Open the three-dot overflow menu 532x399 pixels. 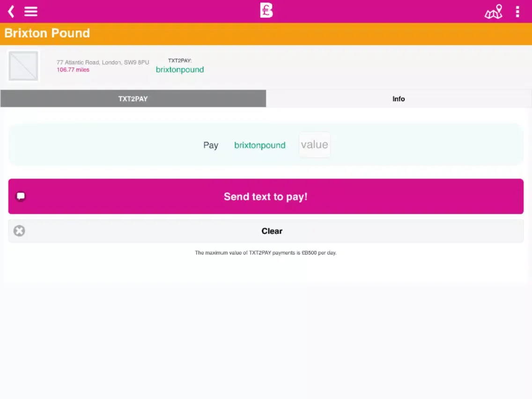tap(517, 12)
